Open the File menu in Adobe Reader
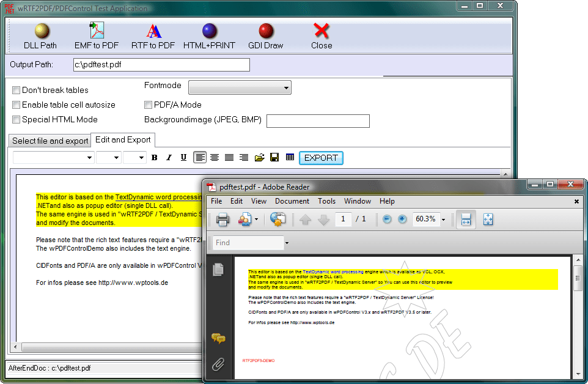 pyautogui.click(x=216, y=201)
